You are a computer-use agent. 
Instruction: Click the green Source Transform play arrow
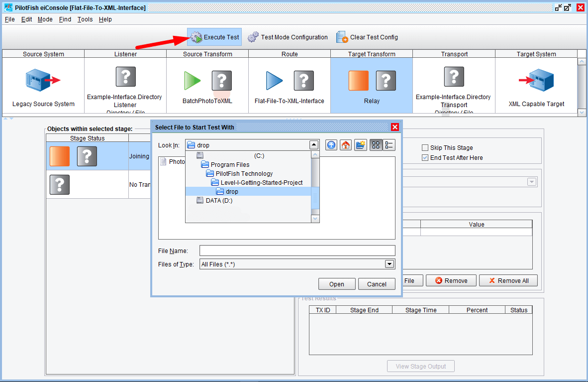[193, 80]
